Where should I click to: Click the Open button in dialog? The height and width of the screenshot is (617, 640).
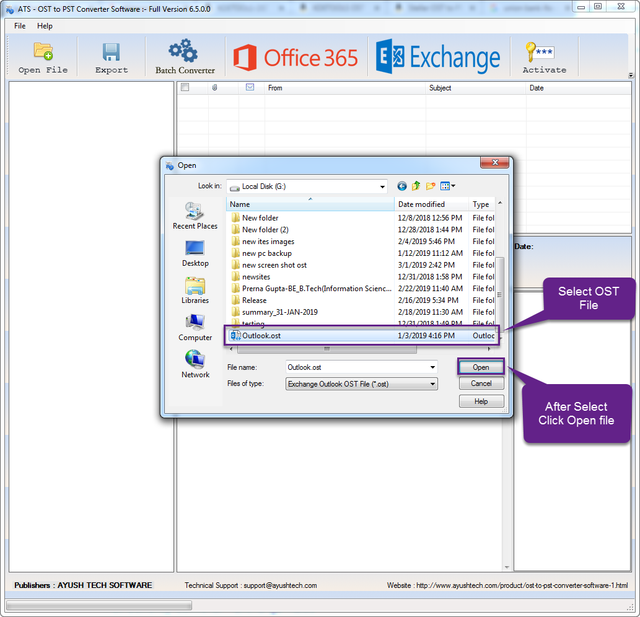[481, 367]
